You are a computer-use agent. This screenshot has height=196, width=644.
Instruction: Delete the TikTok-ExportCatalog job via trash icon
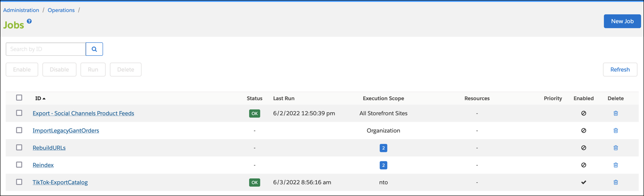(x=615, y=182)
